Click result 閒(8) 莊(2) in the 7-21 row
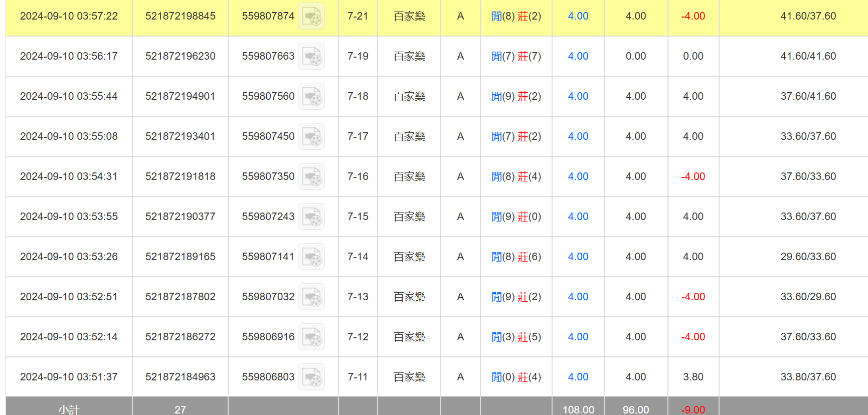The width and height of the screenshot is (868, 415). coord(516,16)
